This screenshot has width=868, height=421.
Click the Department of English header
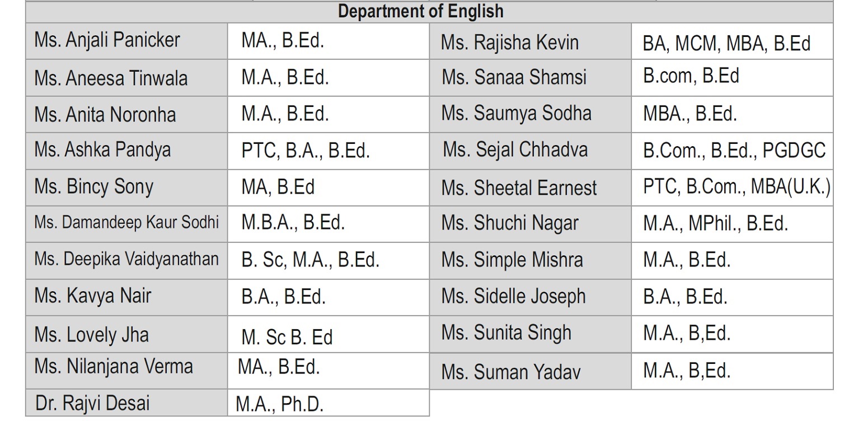421,11
